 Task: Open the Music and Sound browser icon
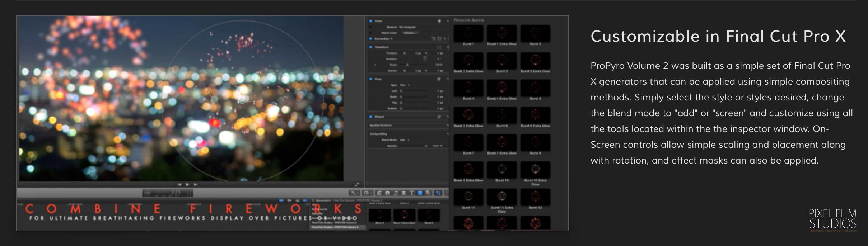tap(396, 193)
